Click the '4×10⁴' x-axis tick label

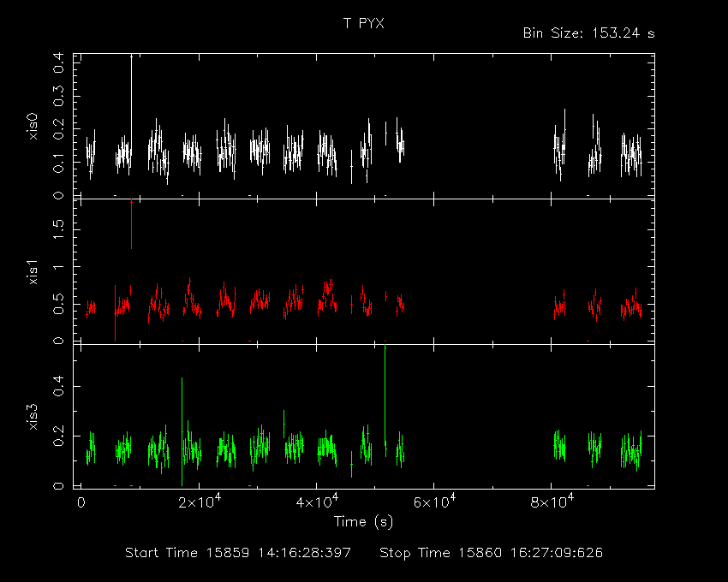click(x=317, y=502)
